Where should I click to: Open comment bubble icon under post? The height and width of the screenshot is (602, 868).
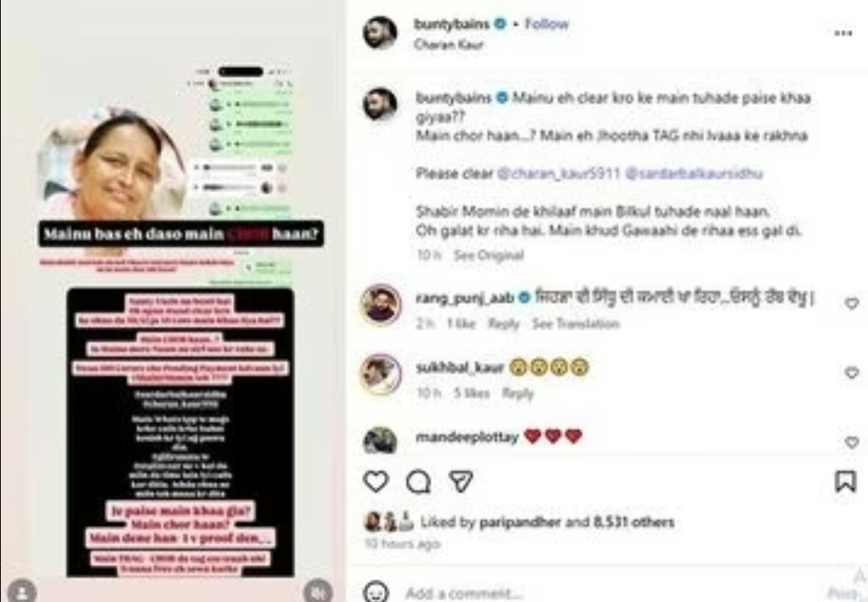pos(419,482)
